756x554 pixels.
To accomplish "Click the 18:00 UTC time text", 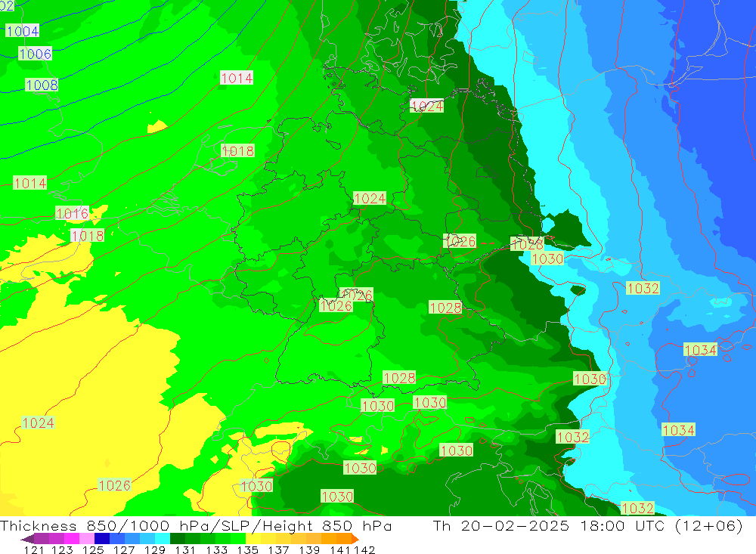I will [624, 525].
